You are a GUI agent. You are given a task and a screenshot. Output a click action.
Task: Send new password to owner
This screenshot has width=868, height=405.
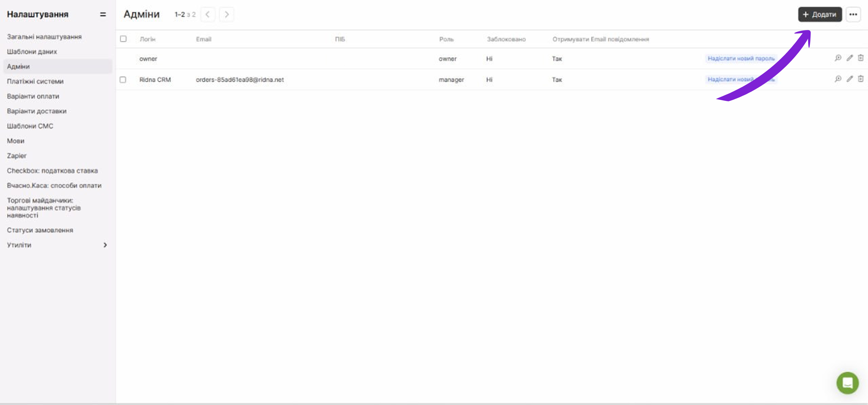pyautogui.click(x=741, y=58)
